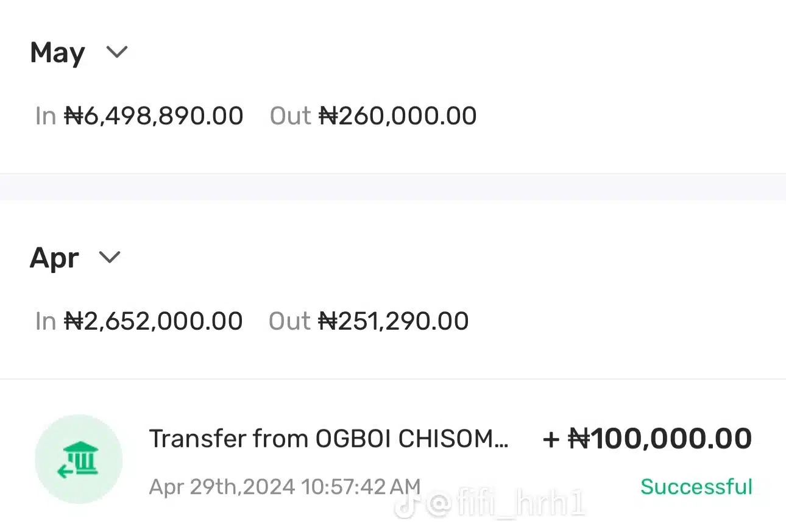Click May inflow amount ₦6,498,890.00
This screenshot has width=786, height=532.
click(x=154, y=116)
